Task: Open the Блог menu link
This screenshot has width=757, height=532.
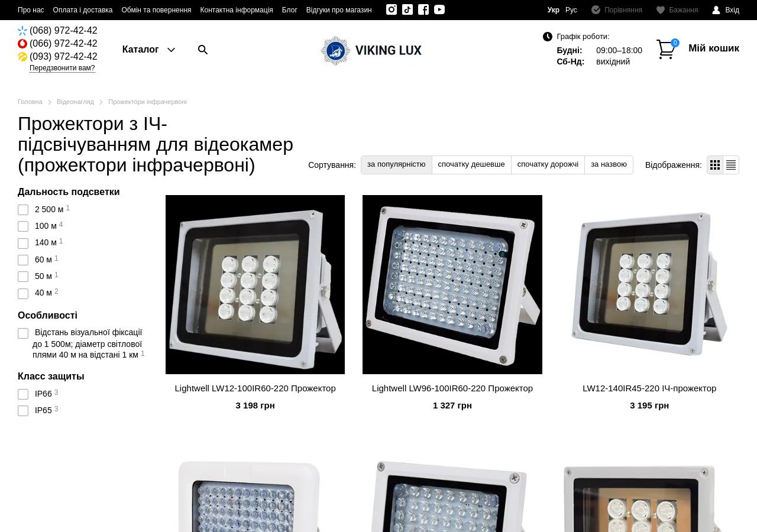Action: point(290,10)
